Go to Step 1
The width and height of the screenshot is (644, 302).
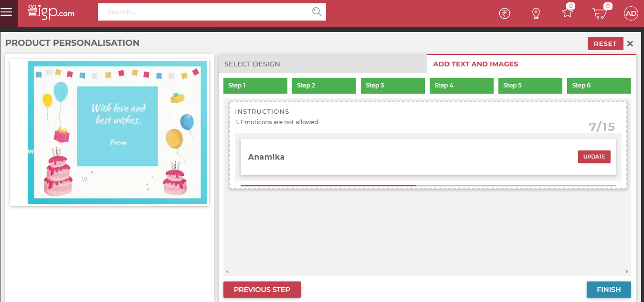pos(255,86)
